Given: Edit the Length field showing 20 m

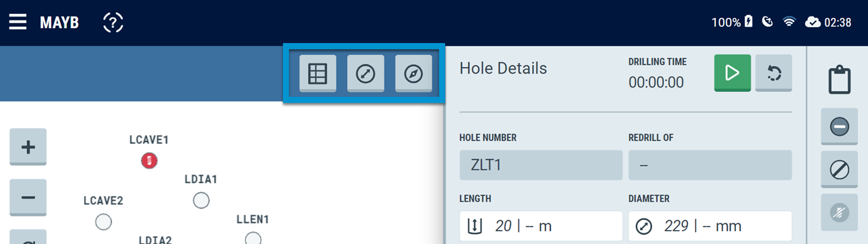Looking at the screenshot, I should 541,226.
